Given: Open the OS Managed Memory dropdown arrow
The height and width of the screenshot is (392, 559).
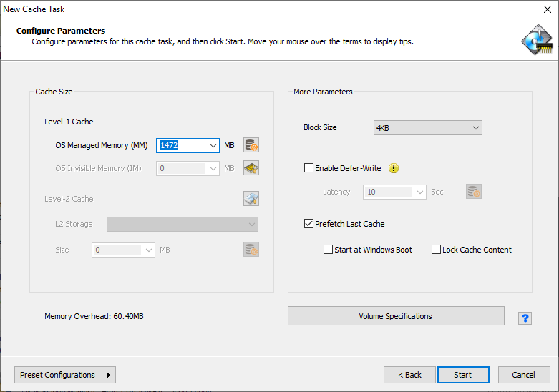Looking at the screenshot, I should click(x=213, y=145).
